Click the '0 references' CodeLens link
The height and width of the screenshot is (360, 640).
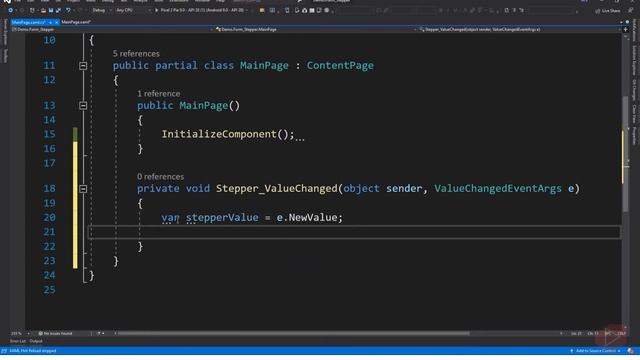pyautogui.click(x=160, y=177)
